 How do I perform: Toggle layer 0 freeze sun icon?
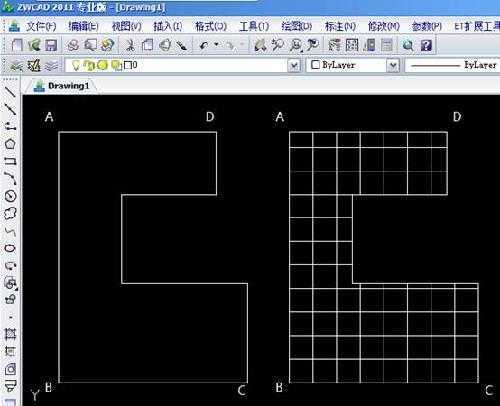coord(102,65)
